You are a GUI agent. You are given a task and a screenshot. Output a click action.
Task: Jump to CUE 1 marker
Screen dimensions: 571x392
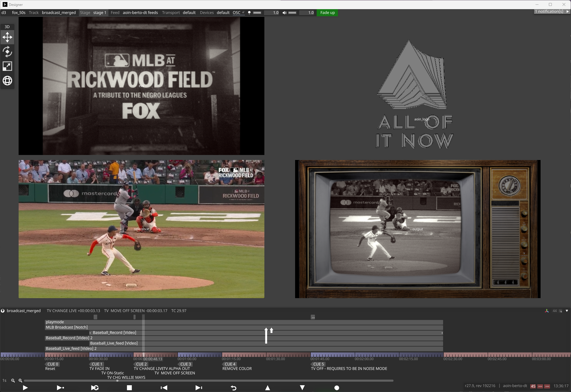pos(96,364)
